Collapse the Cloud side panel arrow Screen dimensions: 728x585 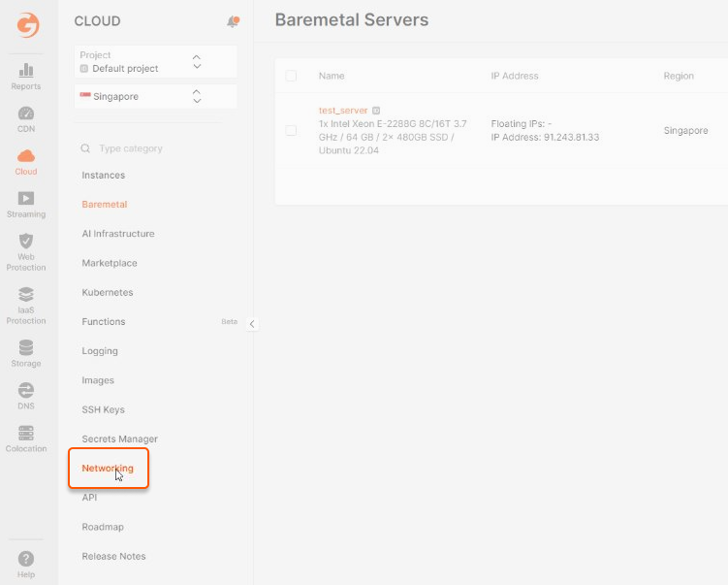click(x=252, y=324)
